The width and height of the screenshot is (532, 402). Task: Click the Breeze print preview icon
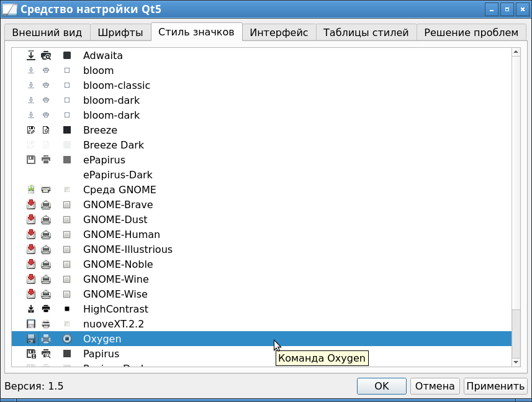point(46,130)
